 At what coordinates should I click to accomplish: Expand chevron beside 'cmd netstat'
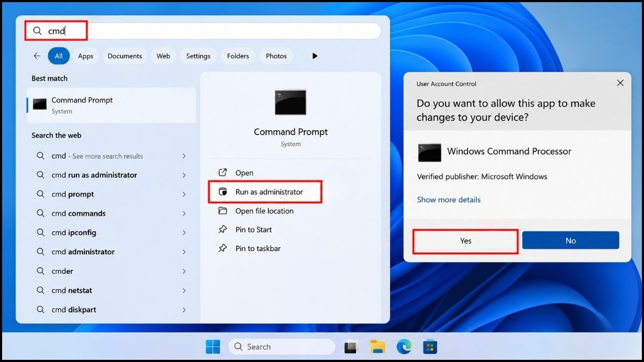point(184,290)
